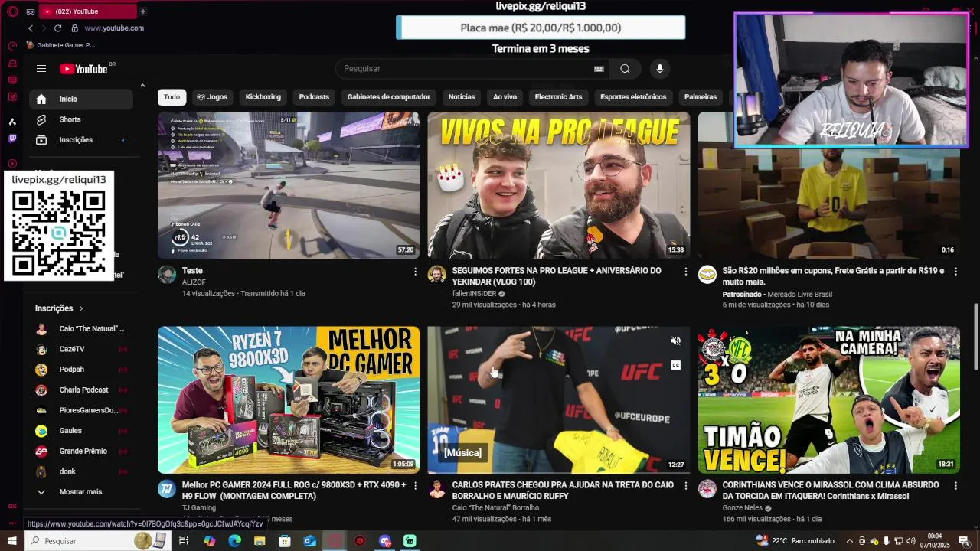Viewport: 980px width, 551px height.
Task: Open the Charla Podcast subscription
Action: (80, 390)
